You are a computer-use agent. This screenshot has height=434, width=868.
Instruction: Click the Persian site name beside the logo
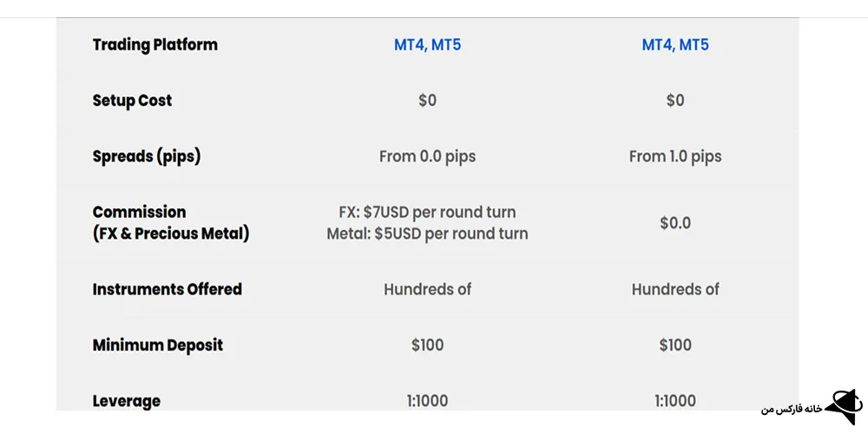click(x=790, y=408)
